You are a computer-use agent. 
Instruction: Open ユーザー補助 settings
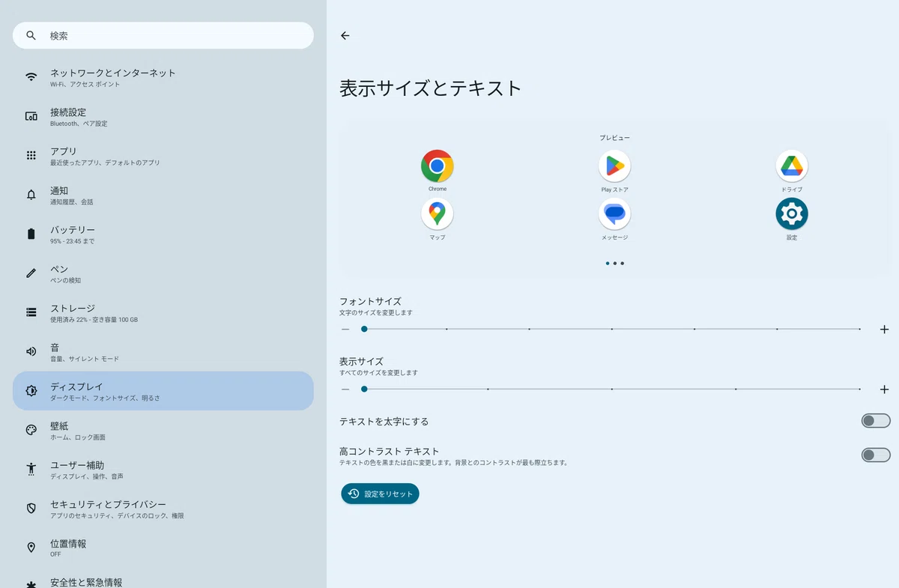pos(163,469)
